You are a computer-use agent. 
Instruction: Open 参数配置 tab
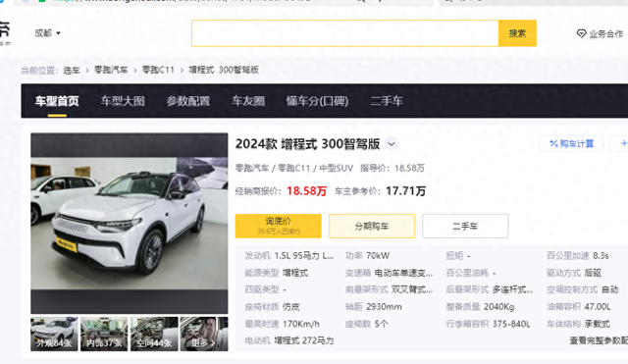pyautogui.click(x=188, y=101)
